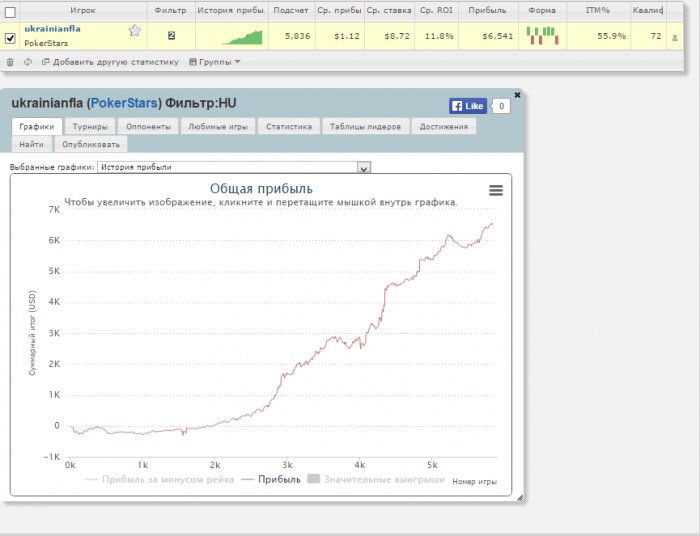Click the filter icon in the ukrainianfla row
700x536 pixels.
coord(171,36)
